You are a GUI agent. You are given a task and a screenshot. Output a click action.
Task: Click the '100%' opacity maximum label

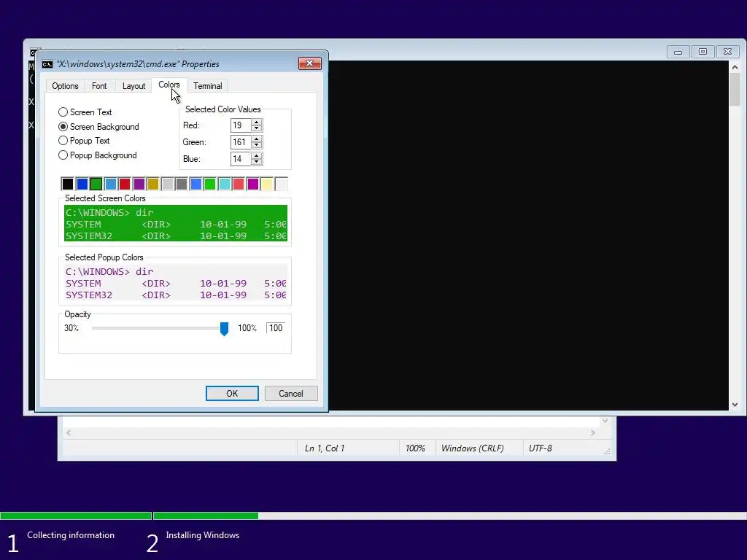click(247, 328)
